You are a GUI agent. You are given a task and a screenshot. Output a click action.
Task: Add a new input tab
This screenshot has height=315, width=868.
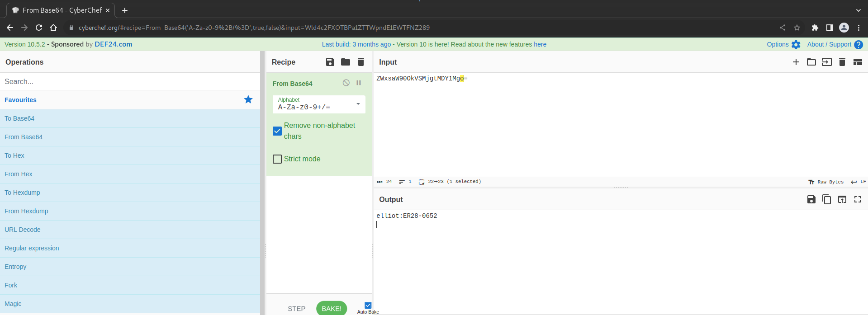pyautogui.click(x=796, y=62)
